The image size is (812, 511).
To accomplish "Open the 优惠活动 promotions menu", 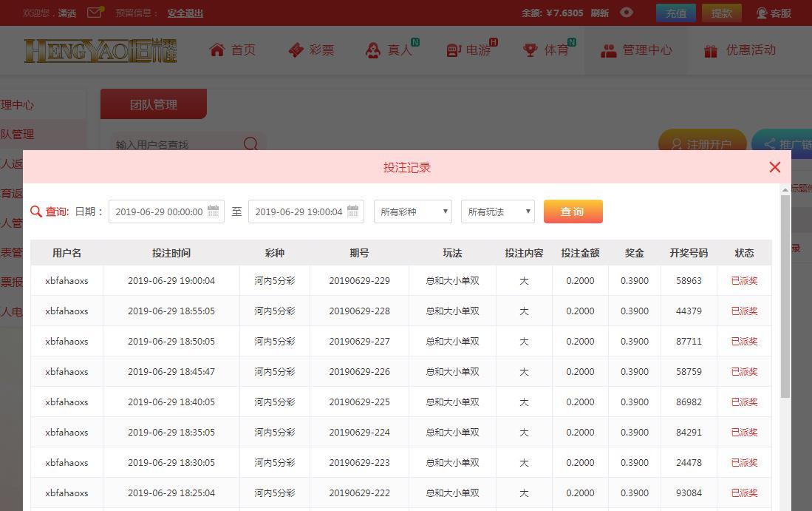I will [740, 50].
